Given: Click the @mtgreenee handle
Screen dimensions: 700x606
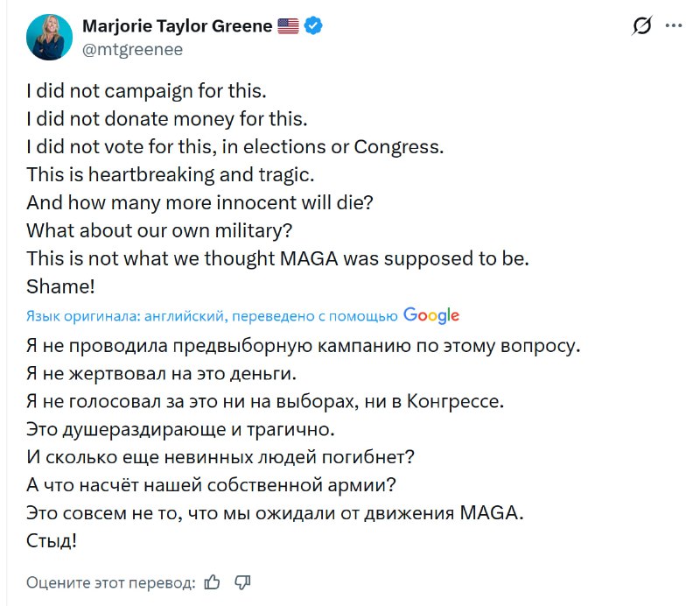Looking at the screenshot, I should coord(132,49).
